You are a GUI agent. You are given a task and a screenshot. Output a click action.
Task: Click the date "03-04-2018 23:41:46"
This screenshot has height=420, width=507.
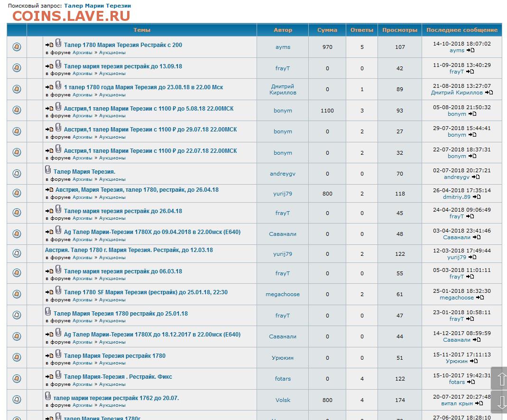pos(462,231)
